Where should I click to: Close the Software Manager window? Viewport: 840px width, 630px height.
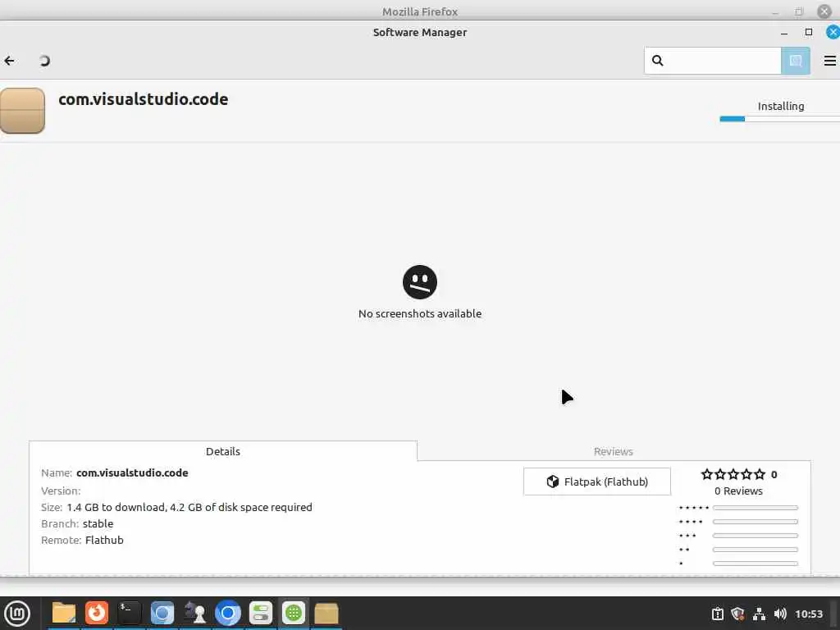pyautogui.click(x=833, y=32)
